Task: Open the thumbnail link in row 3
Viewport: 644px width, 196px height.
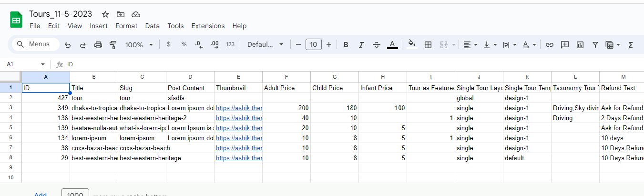Action: click(x=239, y=108)
